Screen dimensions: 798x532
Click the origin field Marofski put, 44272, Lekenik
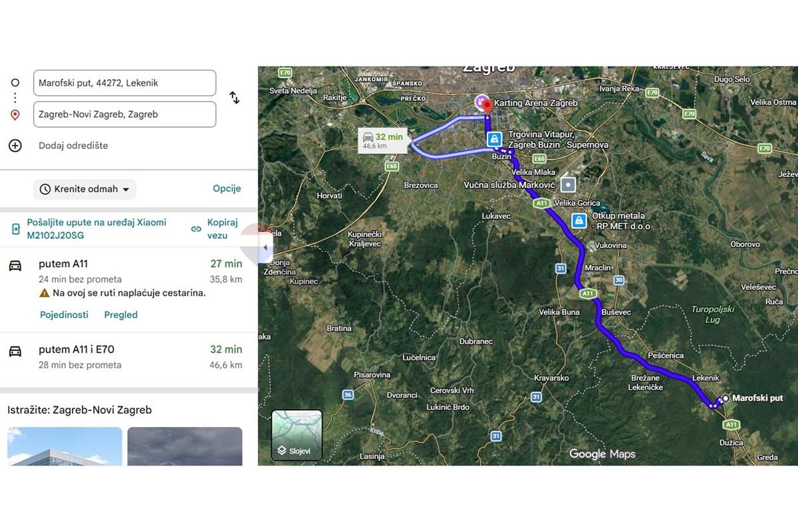[124, 83]
